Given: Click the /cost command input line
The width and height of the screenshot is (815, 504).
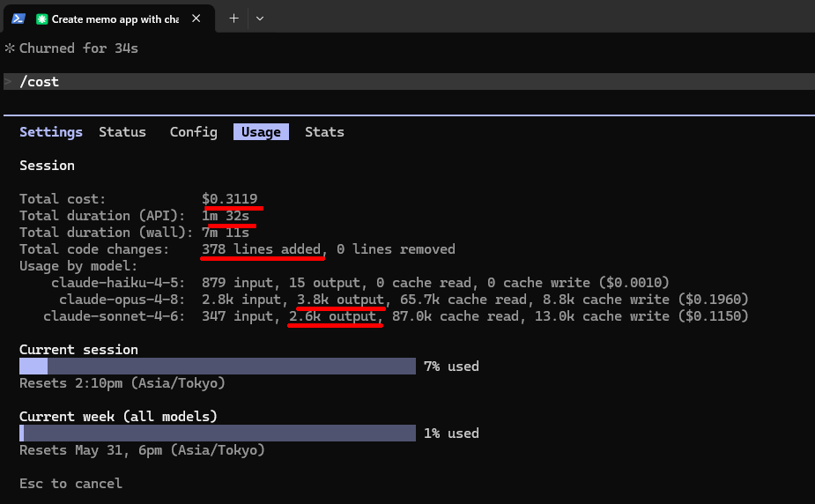Looking at the screenshot, I should click(409, 82).
